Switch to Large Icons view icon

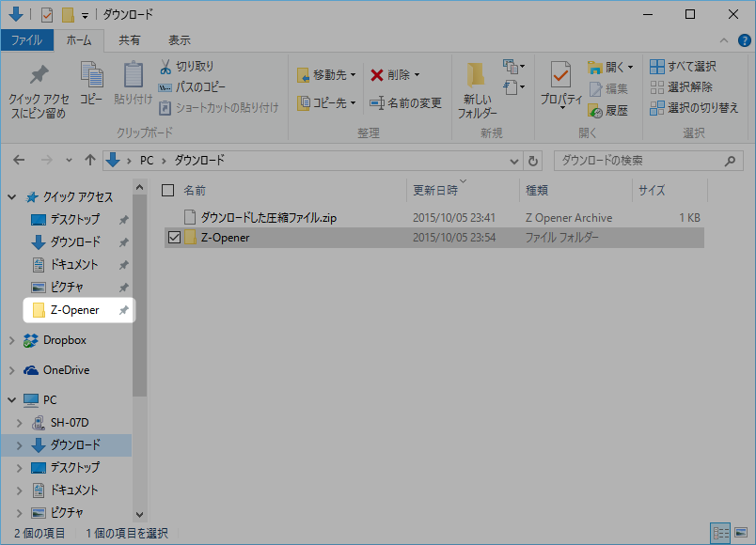[x=741, y=533]
